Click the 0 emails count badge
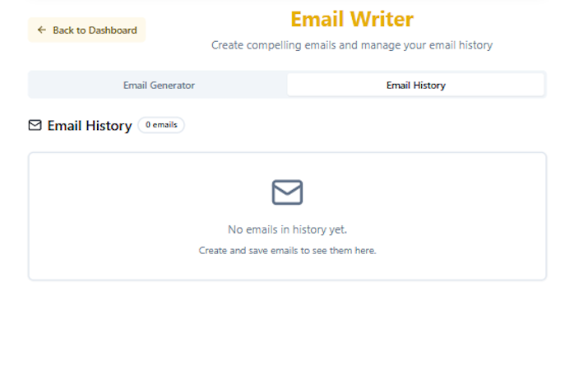 pos(161,125)
